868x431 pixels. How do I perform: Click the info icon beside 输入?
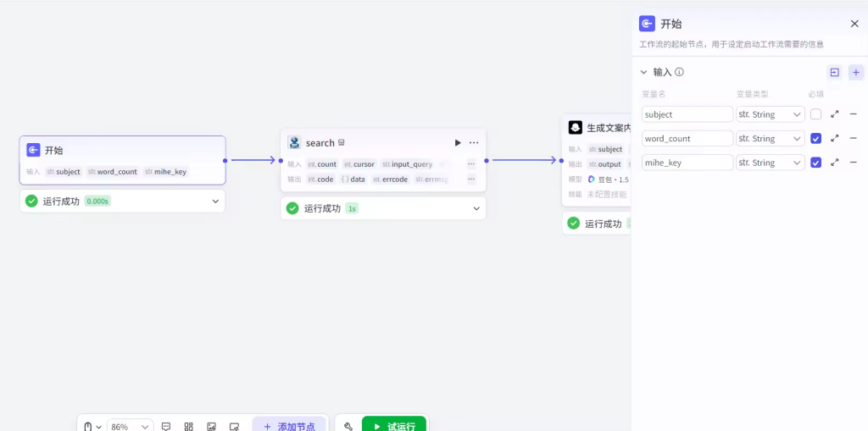[679, 73]
